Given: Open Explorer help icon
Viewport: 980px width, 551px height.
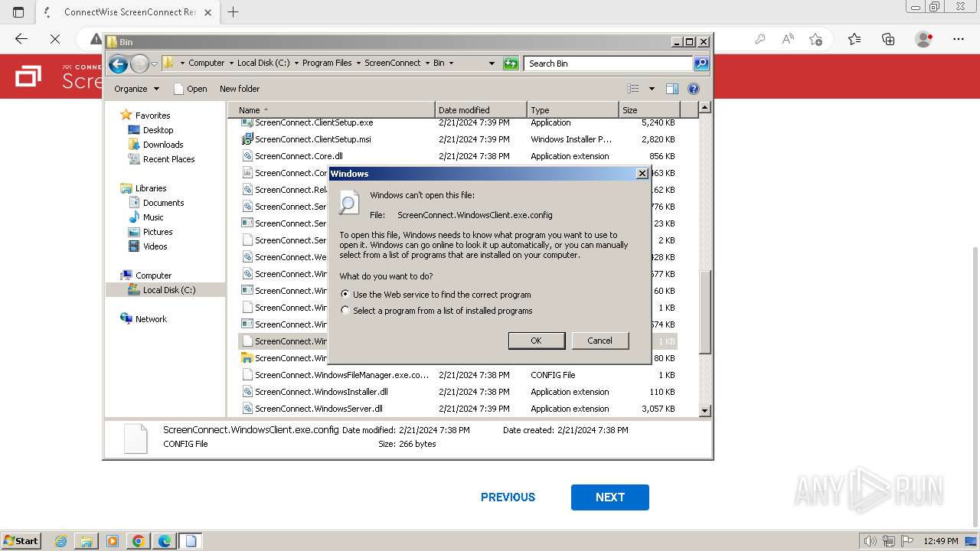Looking at the screenshot, I should (x=694, y=89).
